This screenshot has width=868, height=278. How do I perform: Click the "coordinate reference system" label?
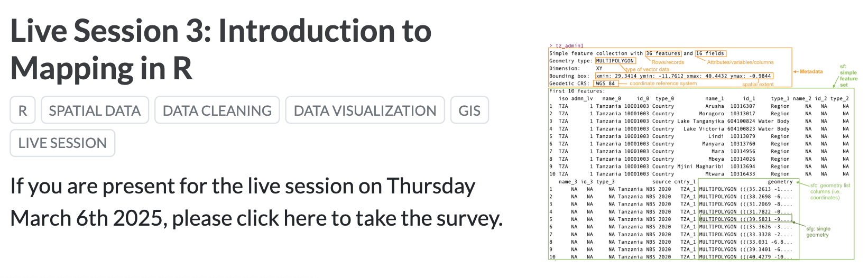point(663,84)
